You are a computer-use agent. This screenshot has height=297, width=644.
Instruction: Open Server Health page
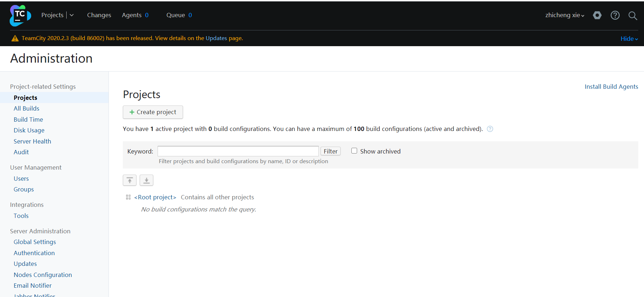32,141
